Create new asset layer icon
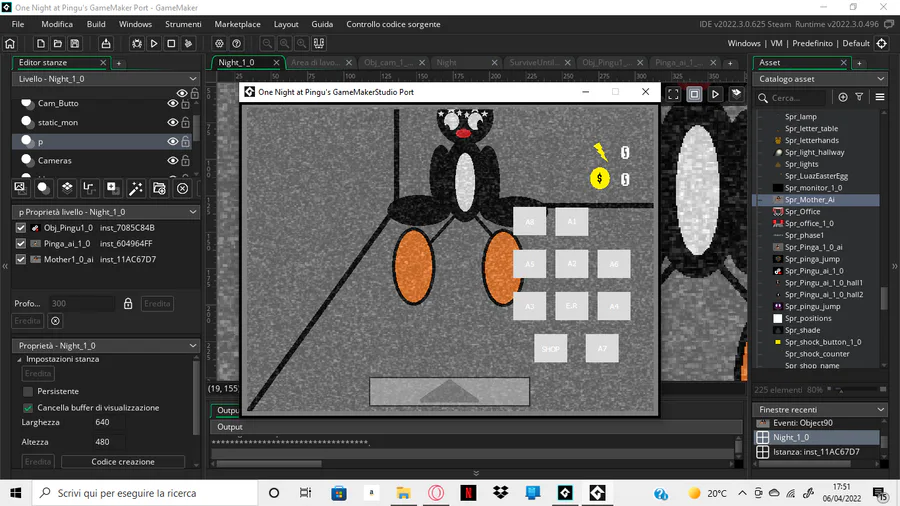Viewport: 900px width, 506px height. tap(112, 188)
